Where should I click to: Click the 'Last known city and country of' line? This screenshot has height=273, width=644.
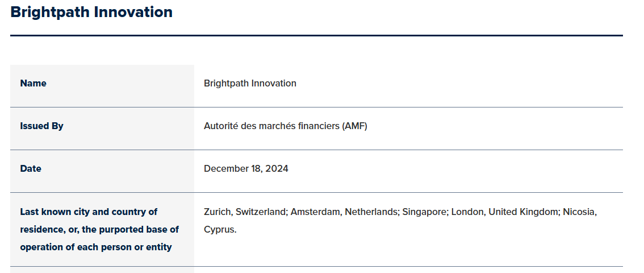(x=89, y=212)
